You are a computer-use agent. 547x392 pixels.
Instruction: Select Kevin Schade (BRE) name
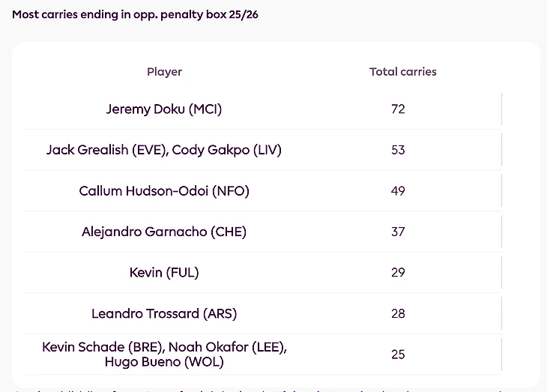pyautogui.click(x=102, y=347)
